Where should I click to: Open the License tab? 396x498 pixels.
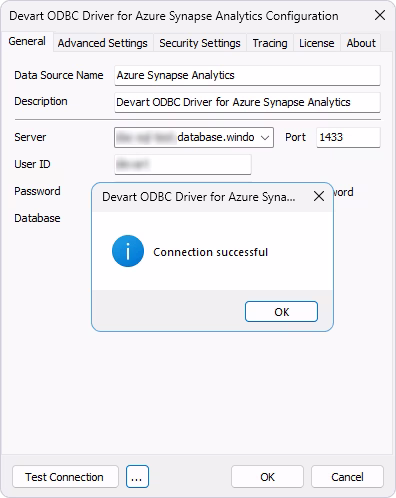click(x=317, y=43)
